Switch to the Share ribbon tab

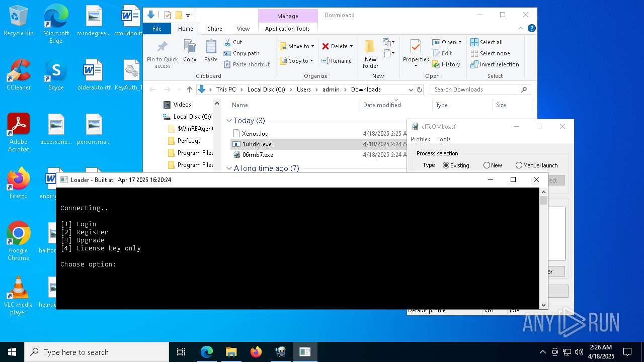click(215, 29)
